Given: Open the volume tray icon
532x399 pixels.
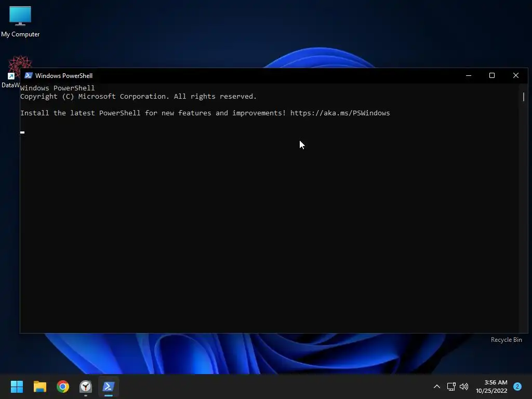Looking at the screenshot, I should pyautogui.click(x=464, y=387).
